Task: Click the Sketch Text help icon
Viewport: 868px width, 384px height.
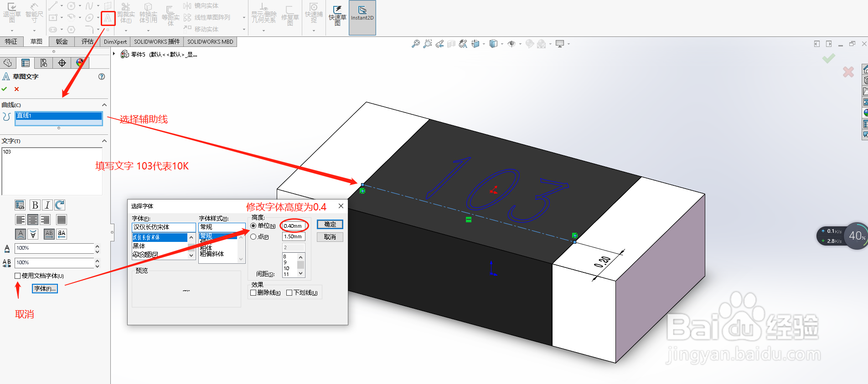Action: point(102,77)
